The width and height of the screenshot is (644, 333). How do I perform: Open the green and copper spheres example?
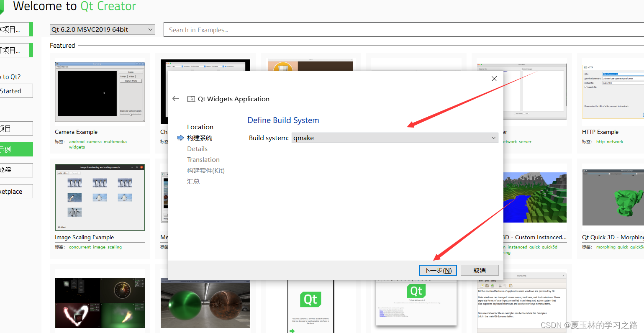coord(205,303)
